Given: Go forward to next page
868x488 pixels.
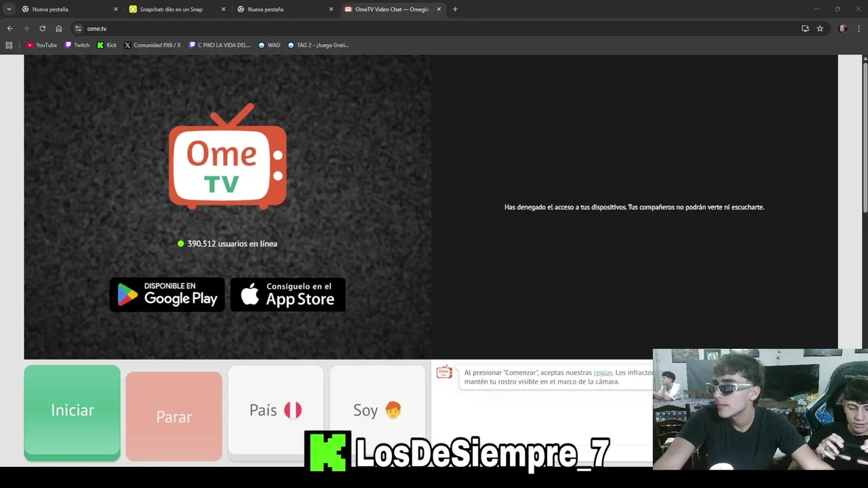Looking at the screenshot, I should (26, 28).
